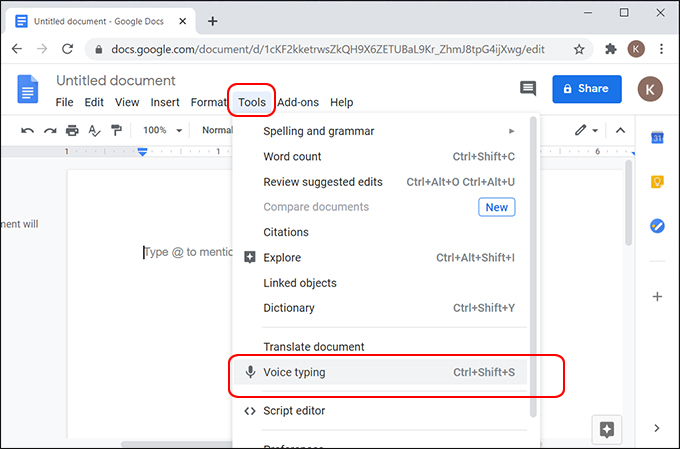Image resolution: width=680 pixels, height=449 pixels.
Task: Select Word count menu entry
Action: click(292, 156)
